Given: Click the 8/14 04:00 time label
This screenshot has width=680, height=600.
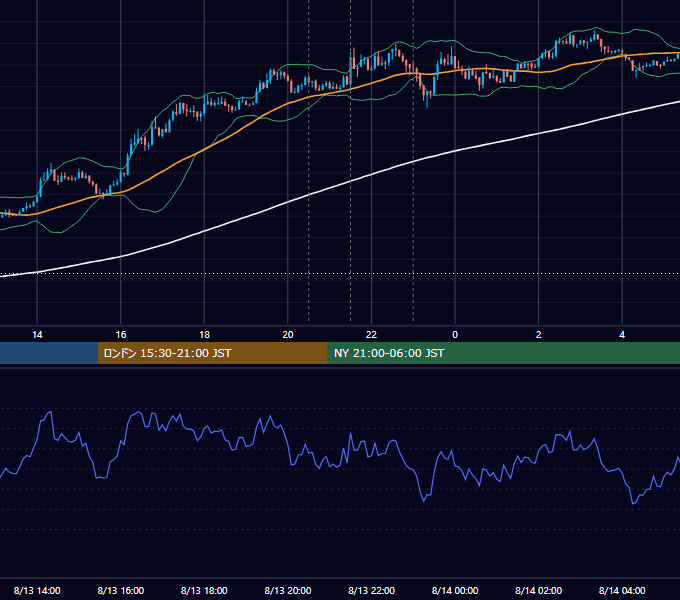Looking at the screenshot, I should tap(622, 590).
